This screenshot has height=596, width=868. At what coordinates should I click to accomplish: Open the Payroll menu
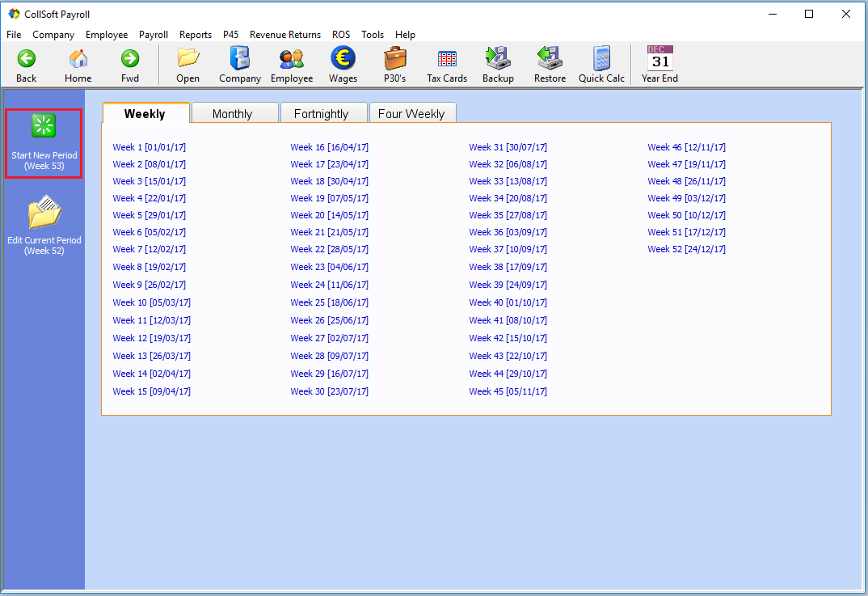tap(154, 35)
